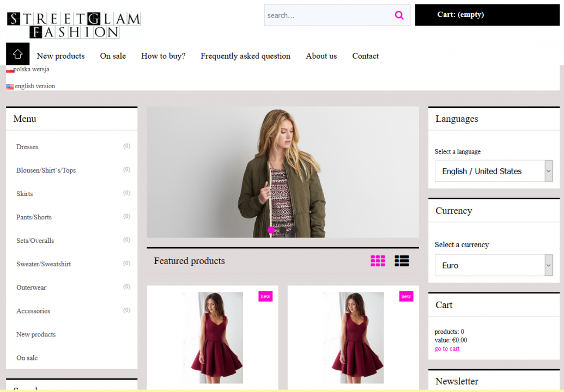Click new badge on second product
Viewport: 564px width, 392px height.
point(406,296)
